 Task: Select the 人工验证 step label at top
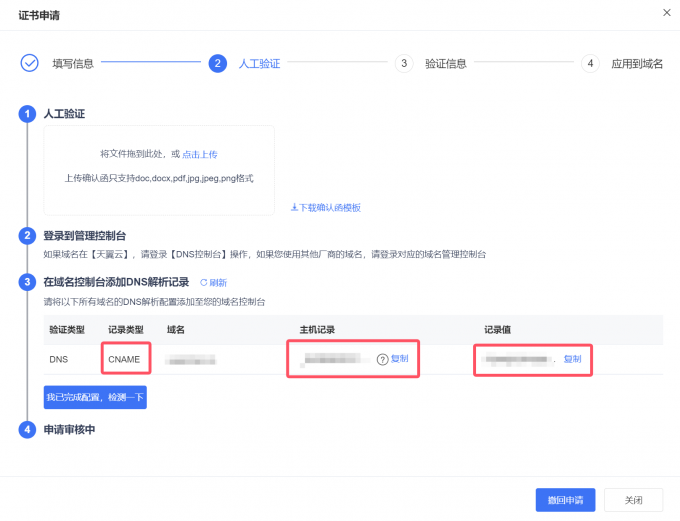tap(259, 63)
